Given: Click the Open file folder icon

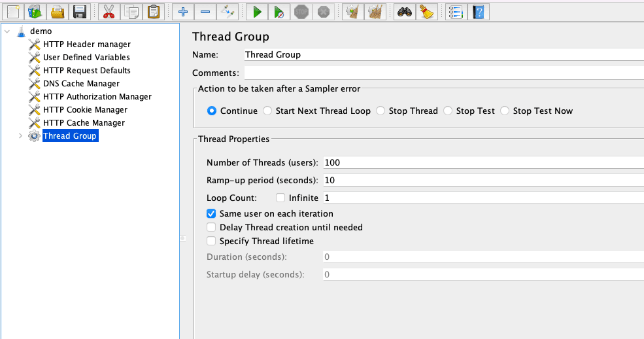Looking at the screenshot, I should 57,12.
